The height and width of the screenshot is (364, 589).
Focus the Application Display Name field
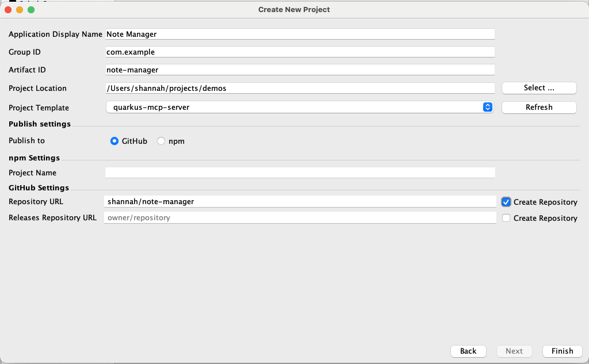(300, 34)
